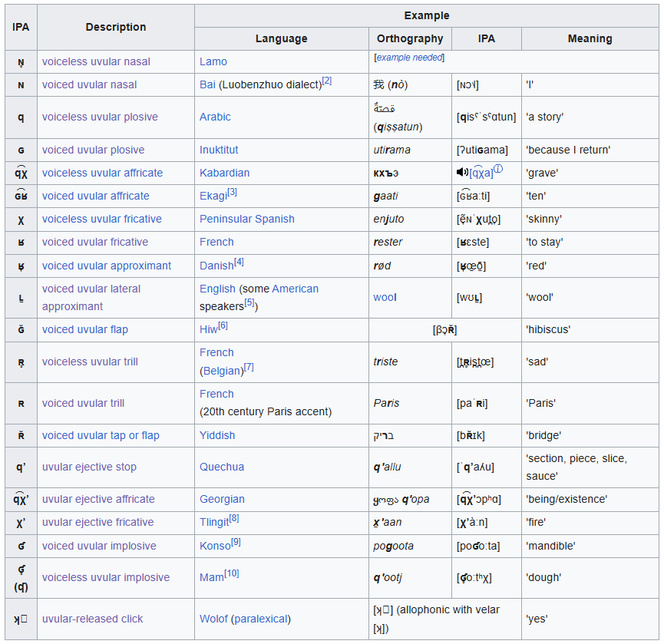
Task: Open the Tlingit language link
Action: tap(214, 522)
